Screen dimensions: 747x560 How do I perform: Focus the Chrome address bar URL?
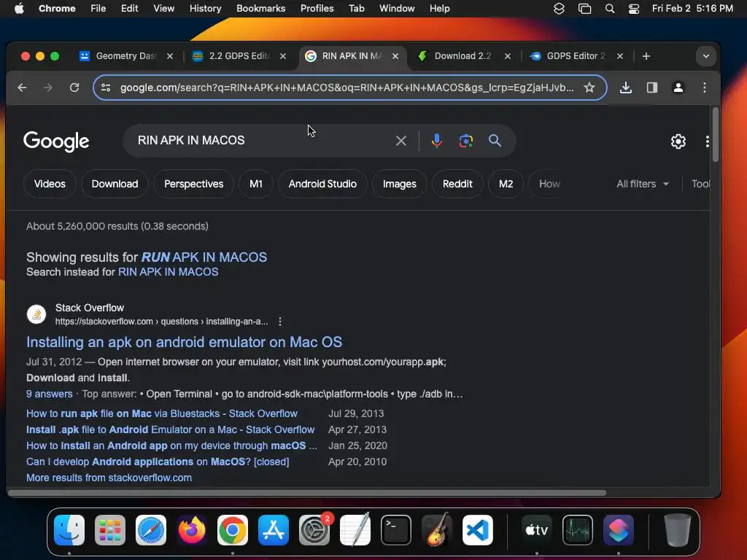(x=347, y=87)
